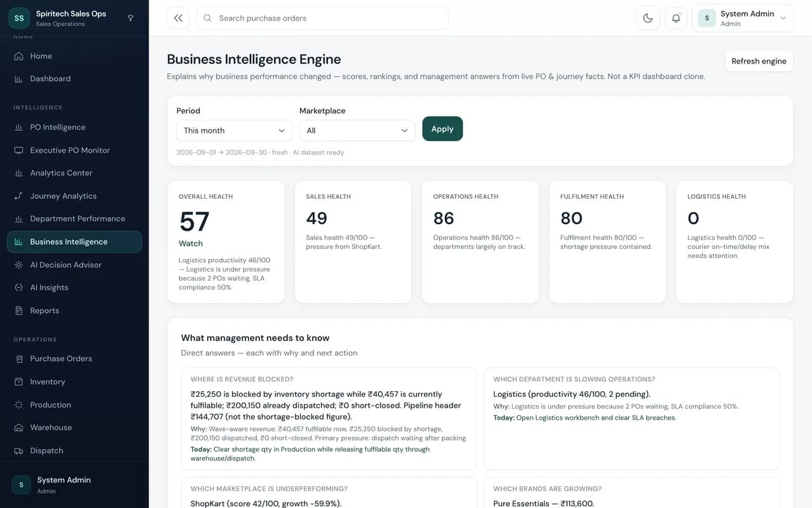This screenshot has height=508, width=812.
Task: Click the AI Insights icon
Action: coord(18,288)
